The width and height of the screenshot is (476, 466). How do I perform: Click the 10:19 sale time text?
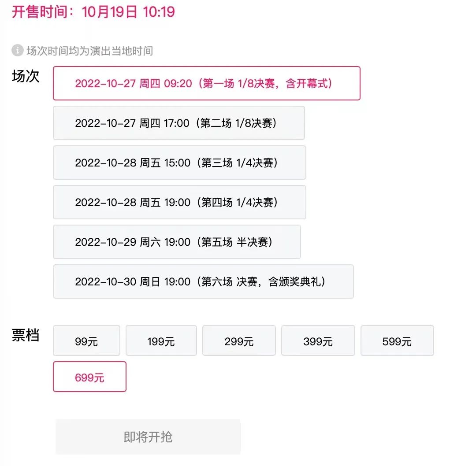pos(159,11)
